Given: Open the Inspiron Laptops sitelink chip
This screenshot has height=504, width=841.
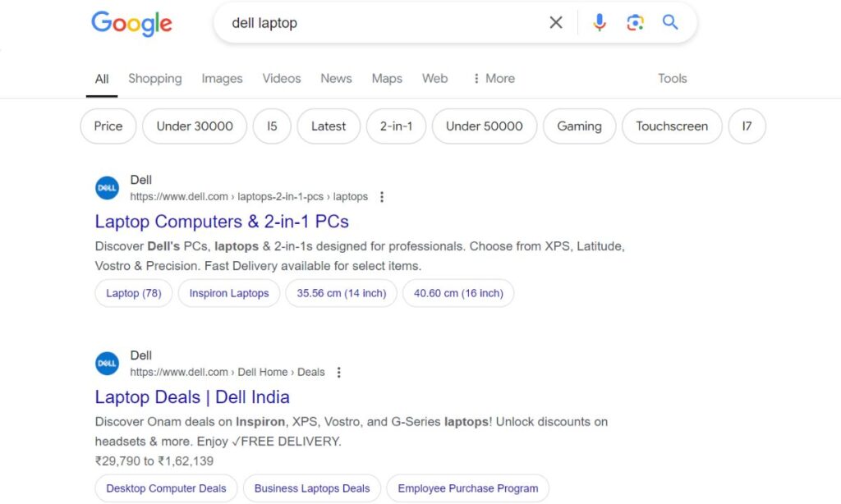Looking at the screenshot, I should tap(229, 293).
